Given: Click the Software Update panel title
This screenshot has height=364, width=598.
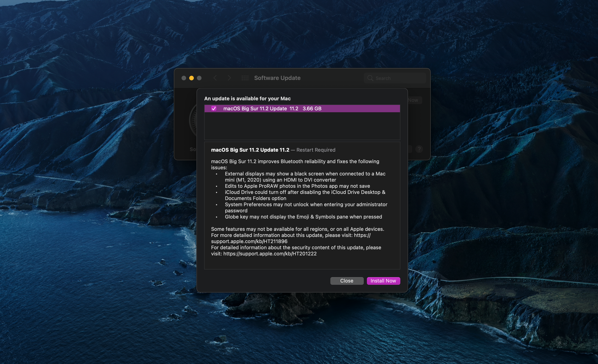Looking at the screenshot, I should pos(278,78).
